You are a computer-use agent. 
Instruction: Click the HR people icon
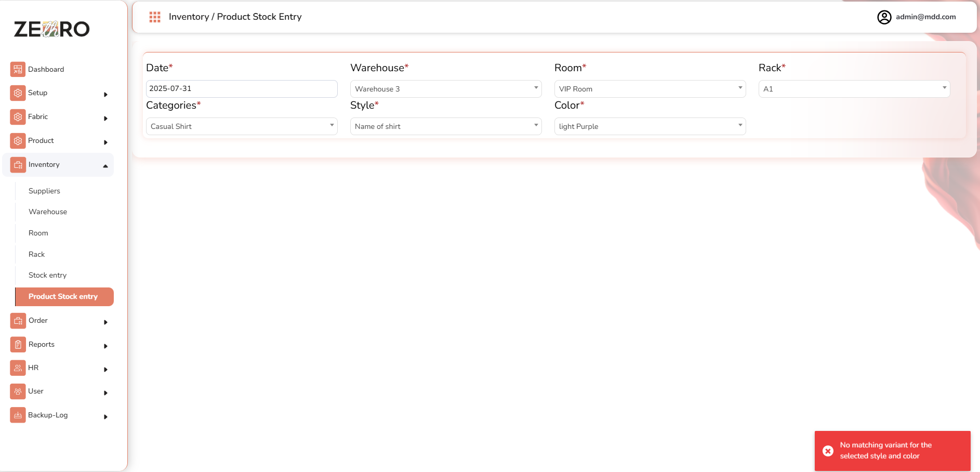pos(18,368)
